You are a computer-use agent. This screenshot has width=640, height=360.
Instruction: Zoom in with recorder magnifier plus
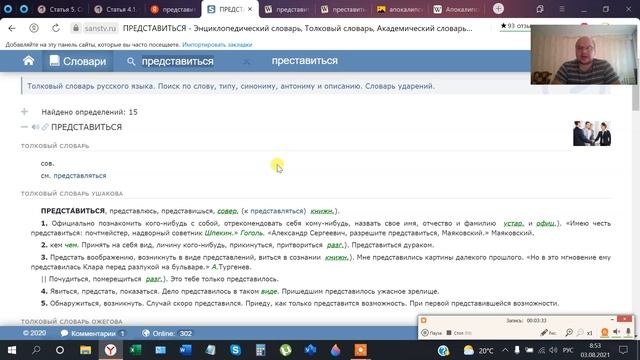click(x=569, y=333)
